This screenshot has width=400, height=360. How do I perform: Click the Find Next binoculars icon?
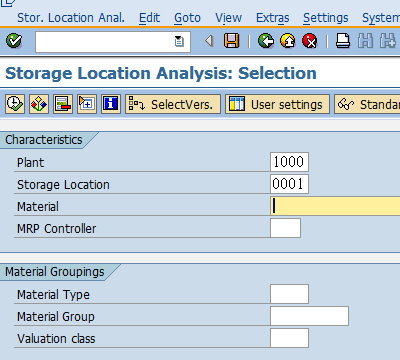[387, 41]
